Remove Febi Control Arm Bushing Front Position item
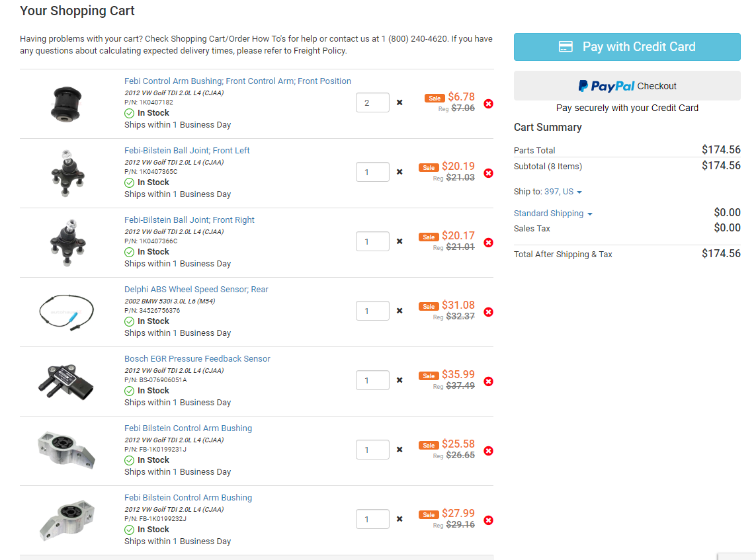The height and width of the screenshot is (560, 756). [488, 104]
